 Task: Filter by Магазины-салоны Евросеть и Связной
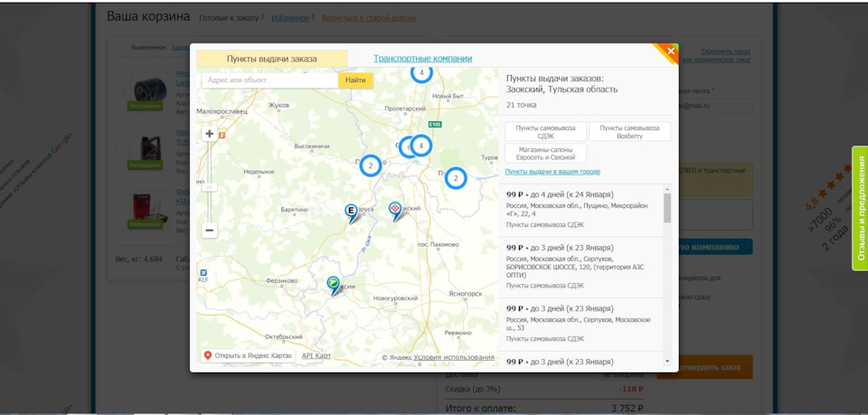pos(545,154)
